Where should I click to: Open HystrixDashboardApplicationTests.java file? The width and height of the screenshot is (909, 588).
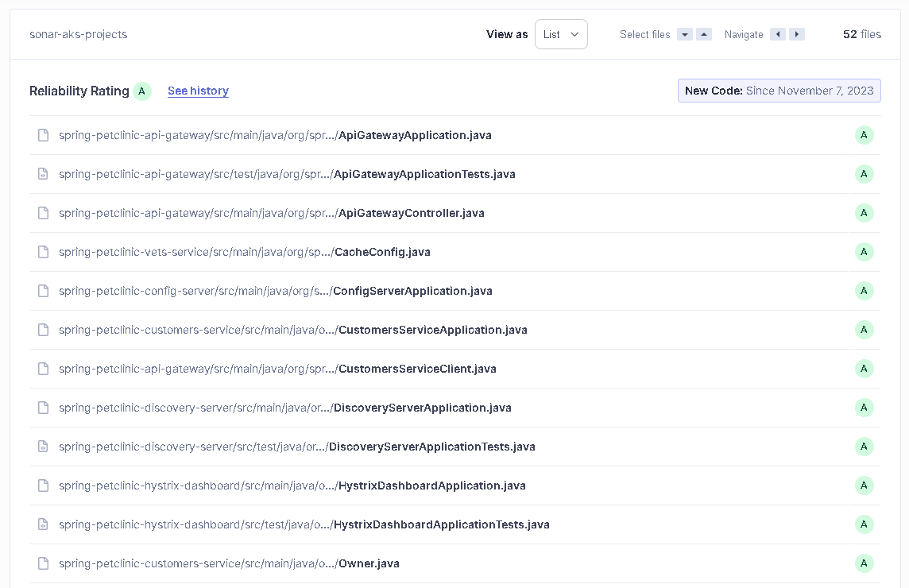point(304,524)
